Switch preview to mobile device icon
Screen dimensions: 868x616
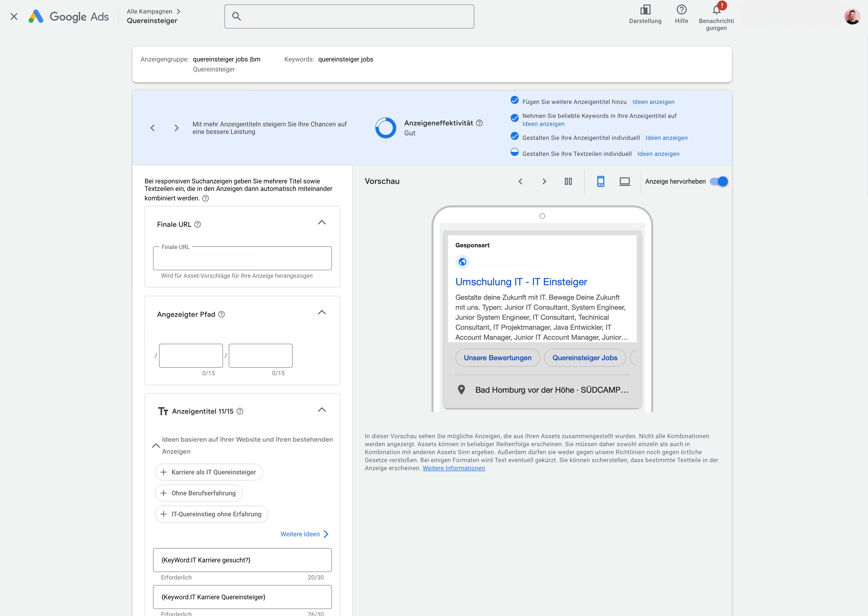tap(601, 181)
